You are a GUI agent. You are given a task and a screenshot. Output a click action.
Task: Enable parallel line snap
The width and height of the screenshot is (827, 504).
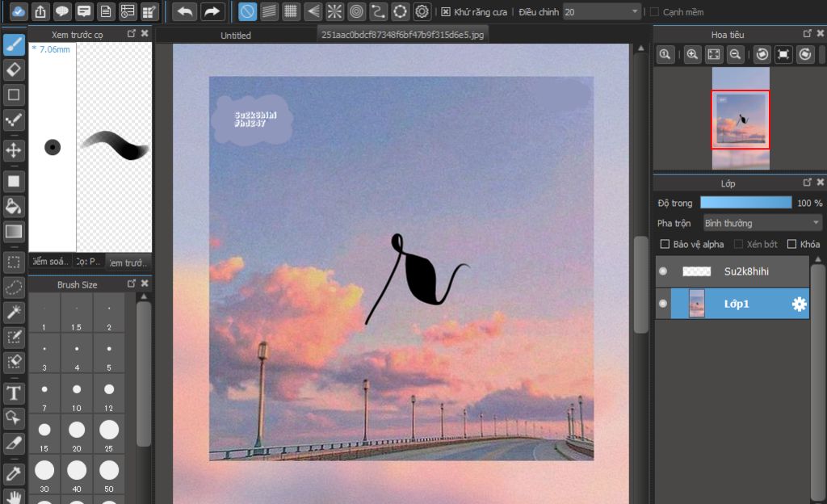point(269,11)
